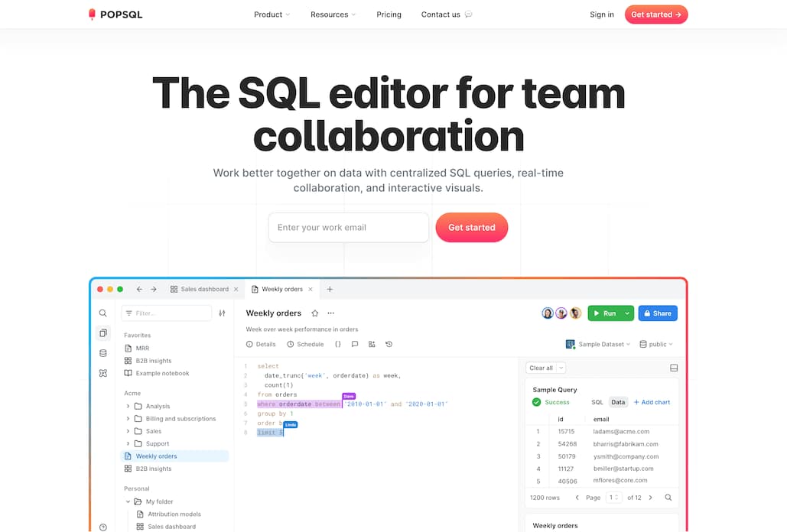Switch to the Sales dashboard tab

tap(200, 290)
